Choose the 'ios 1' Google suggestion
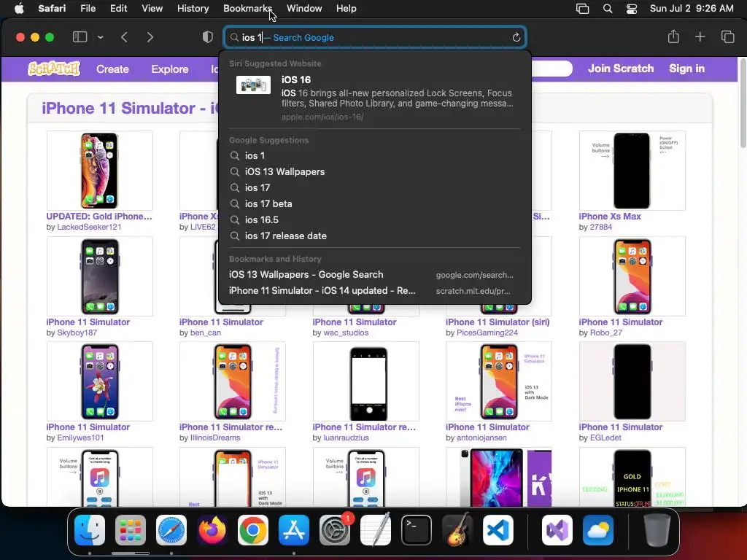Screen dimensions: 747x560 [x=375, y=156]
